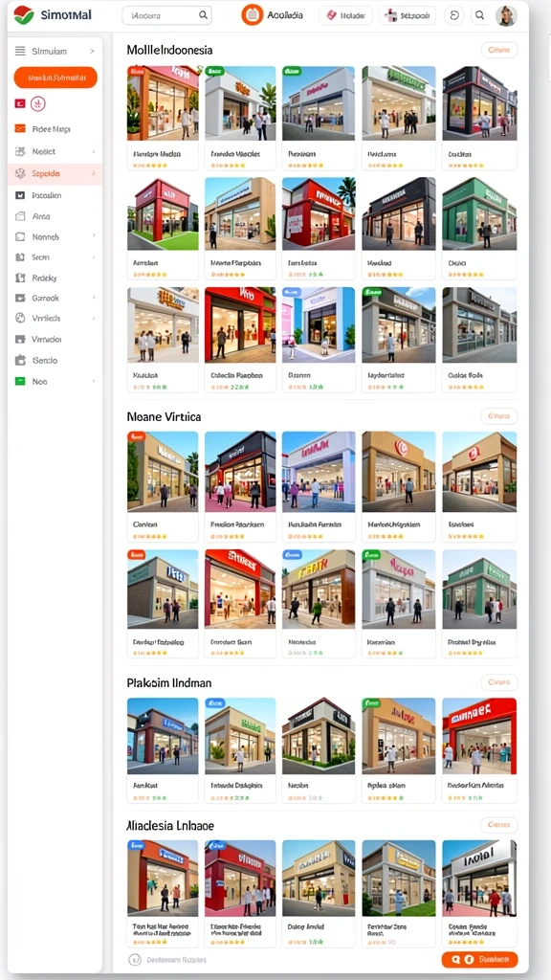Click the red square icon below the orange button
551x980 pixels.
pos(19,103)
